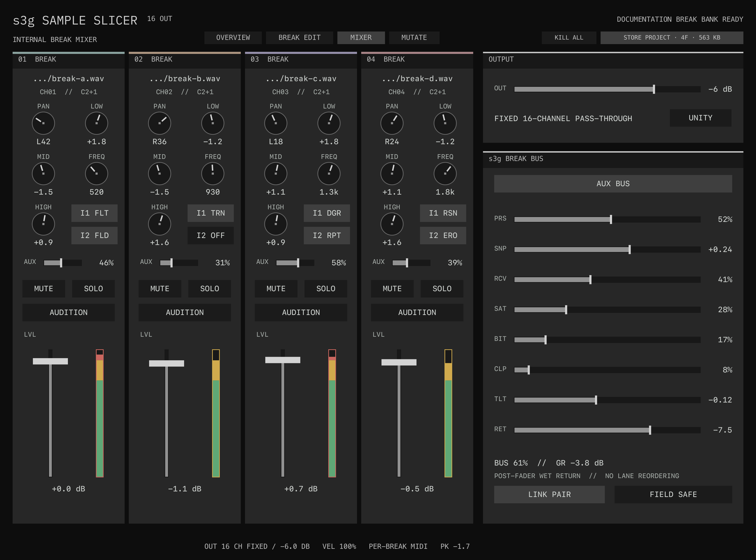This screenshot has width=756, height=560.
Task: Mute break 03 channel
Action: tap(276, 289)
